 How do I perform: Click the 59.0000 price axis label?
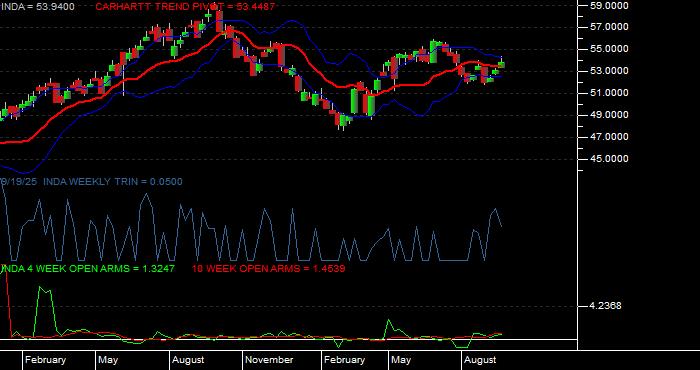coord(609,5)
